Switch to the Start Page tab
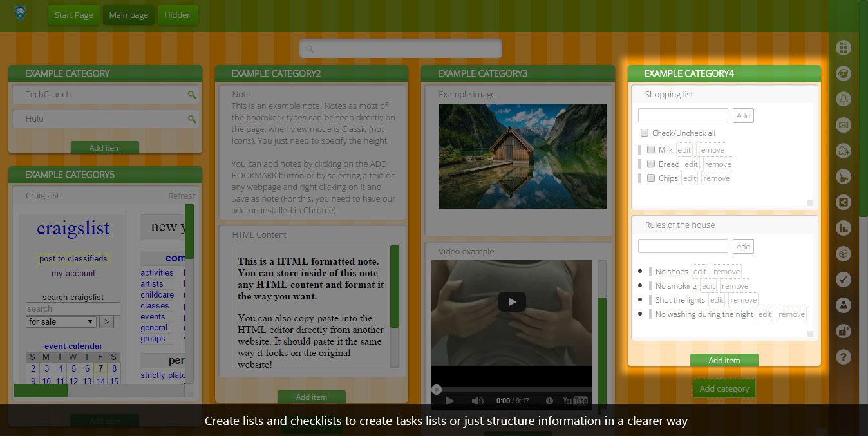This screenshot has height=436, width=868. (73, 15)
